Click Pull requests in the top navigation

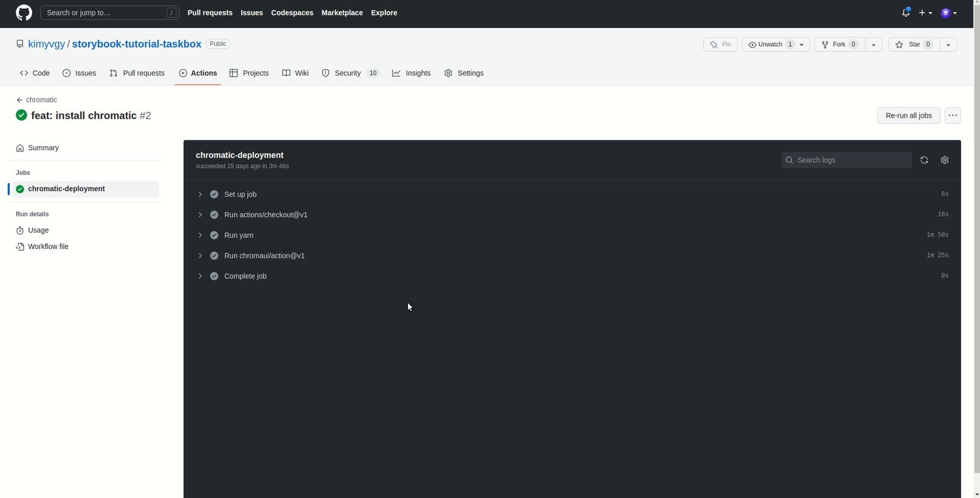pos(210,12)
